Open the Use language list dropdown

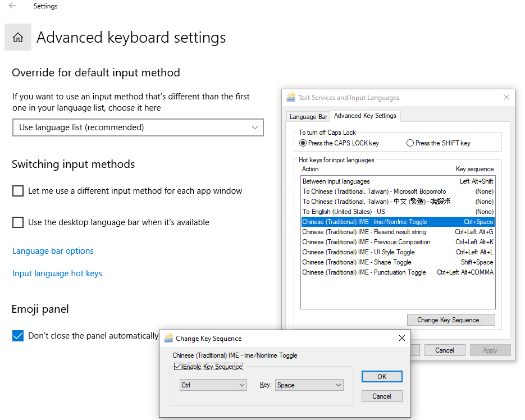[x=138, y=127]
